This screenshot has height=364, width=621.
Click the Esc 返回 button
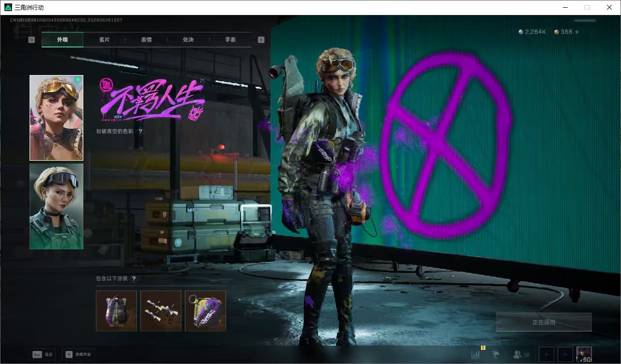click(x=43, y=354)
